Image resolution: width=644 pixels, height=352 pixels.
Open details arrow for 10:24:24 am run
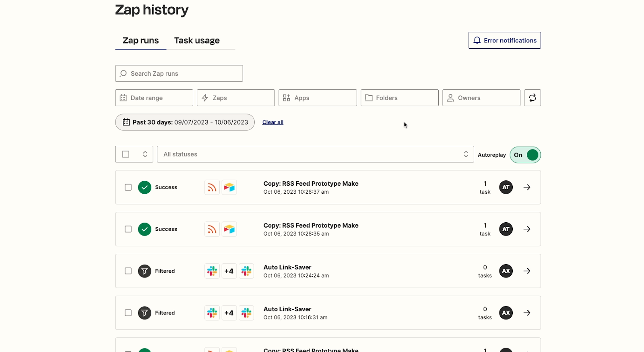(x=527, y=271)
